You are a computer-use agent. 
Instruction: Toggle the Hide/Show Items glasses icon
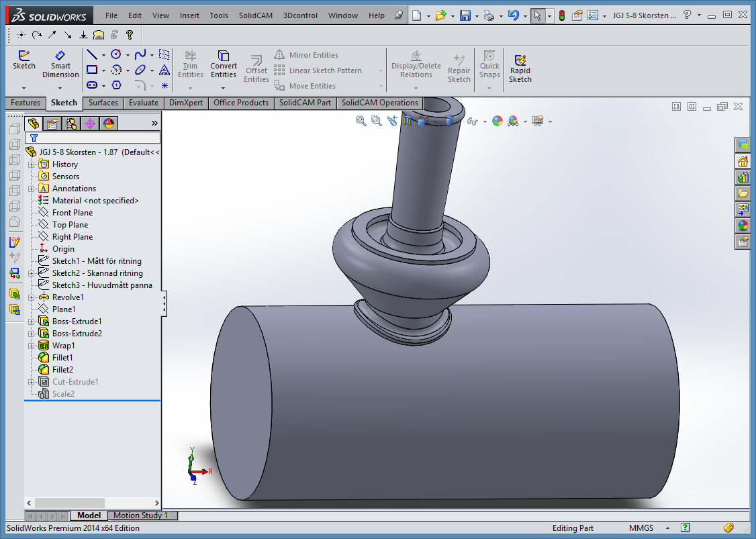473,121
